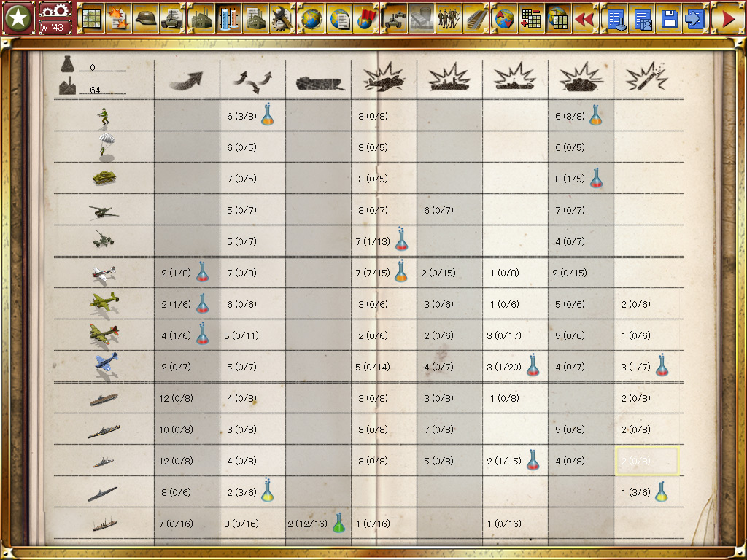Image resolution: width=747 pixels, height=560 pixels.
Task: Click the soldier helmet toolbar icon
Action: (x=147, y=18)
